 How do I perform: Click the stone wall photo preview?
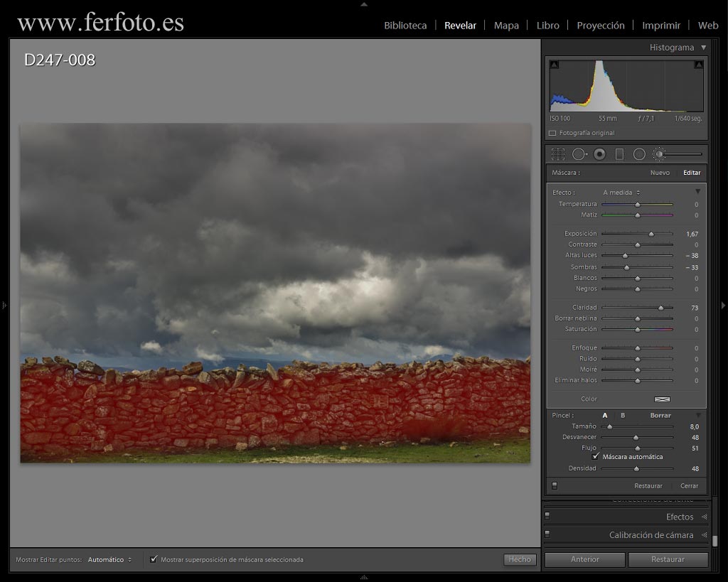point(275,293)
